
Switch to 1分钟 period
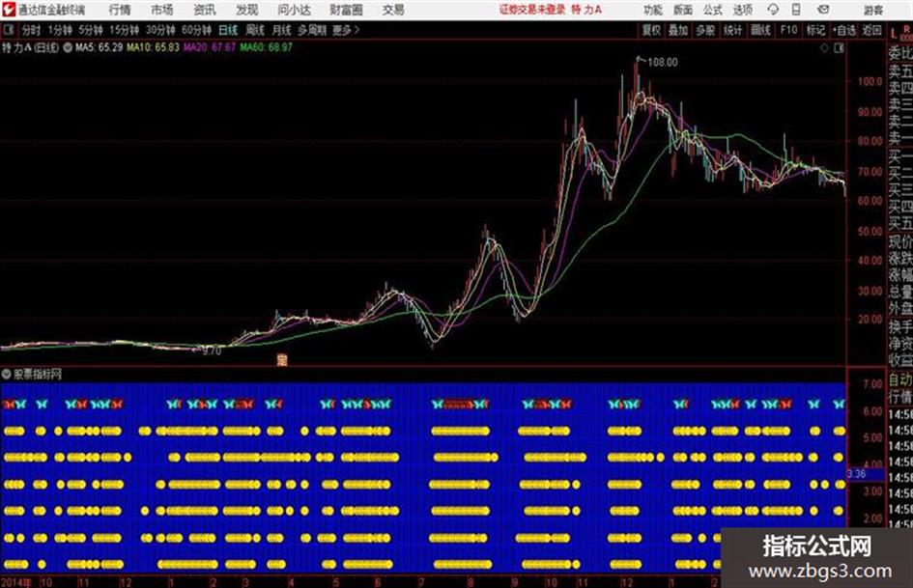point(60,30)
